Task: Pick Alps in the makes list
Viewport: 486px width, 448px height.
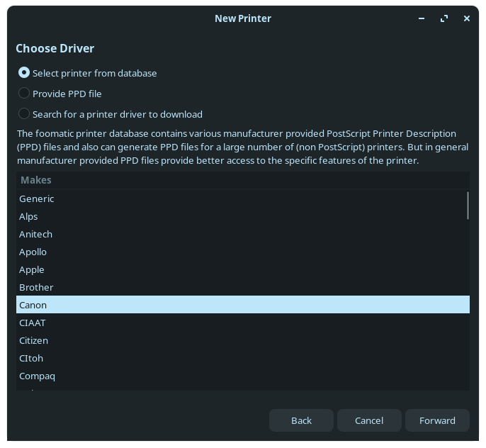Action: 29,217
